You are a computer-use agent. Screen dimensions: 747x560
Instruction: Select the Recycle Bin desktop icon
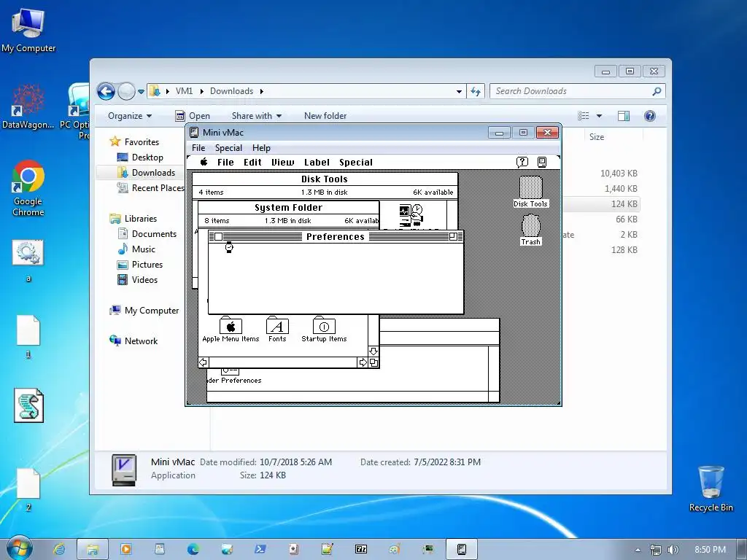pyautogui.click(x=711, y=489)
